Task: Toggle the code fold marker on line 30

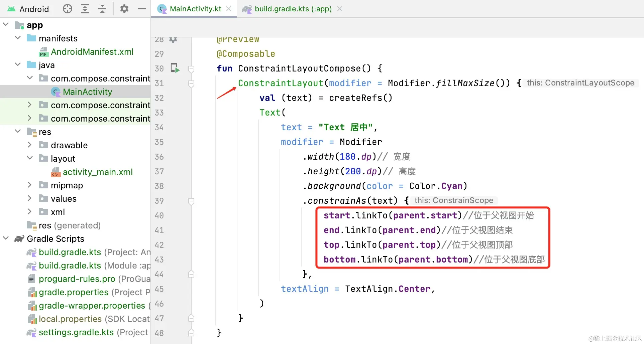Action: tap(191, 69)
